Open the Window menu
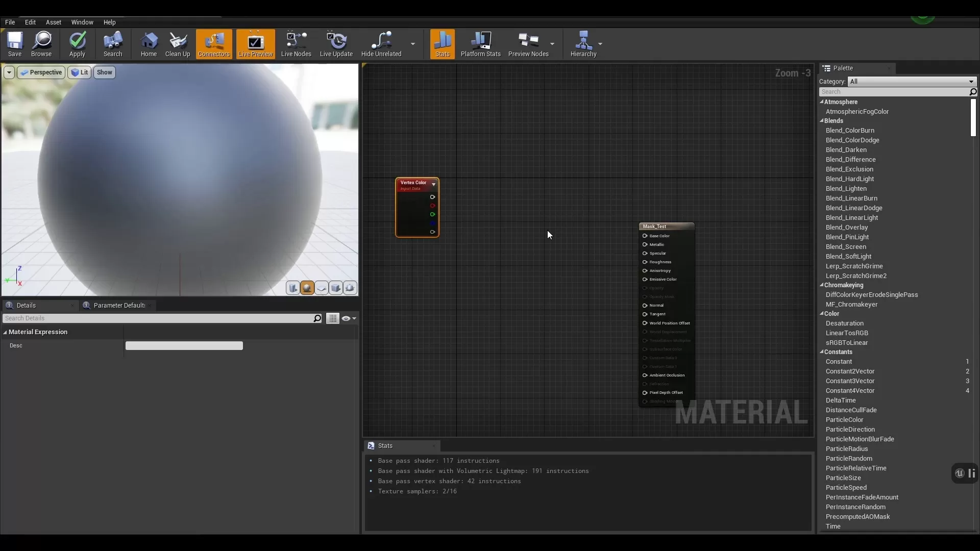 pos(83,22)
